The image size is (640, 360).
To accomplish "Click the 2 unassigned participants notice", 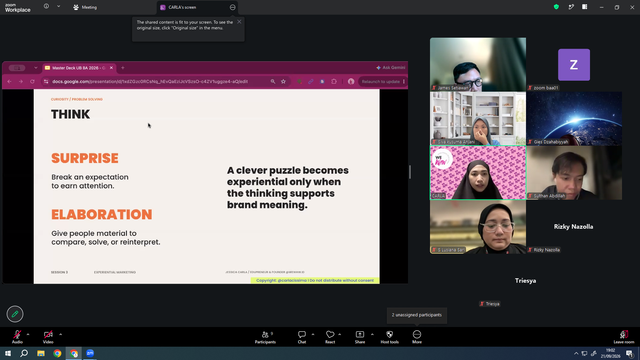I will 417,315.
